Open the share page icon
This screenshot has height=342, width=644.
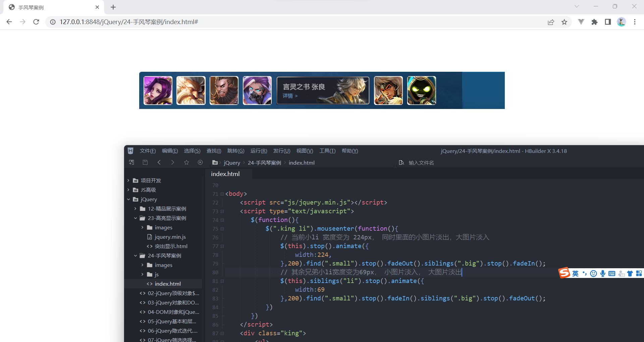pos(551,22)
